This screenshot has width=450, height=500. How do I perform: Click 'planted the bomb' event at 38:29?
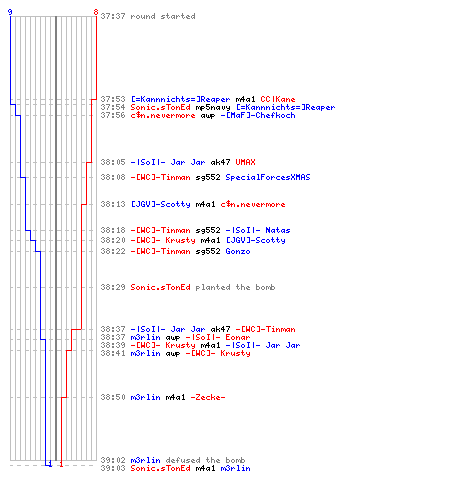click(235, 287)
